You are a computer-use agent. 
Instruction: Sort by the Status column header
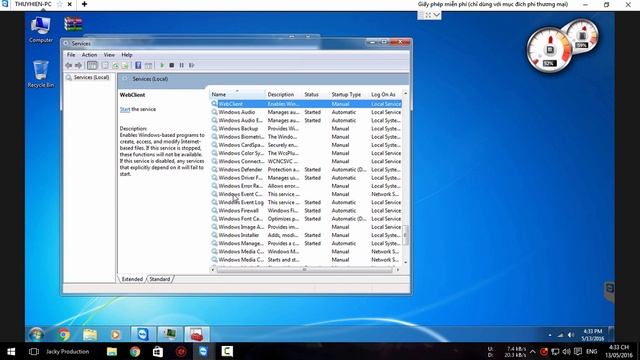pyautogui.click(x=316, y=94)
